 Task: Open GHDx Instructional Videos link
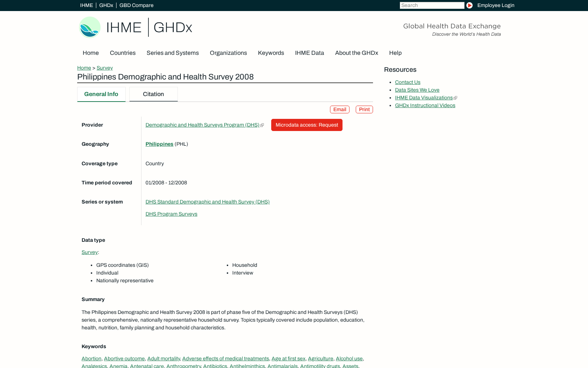pyautogui.click(x=425, y=105)
